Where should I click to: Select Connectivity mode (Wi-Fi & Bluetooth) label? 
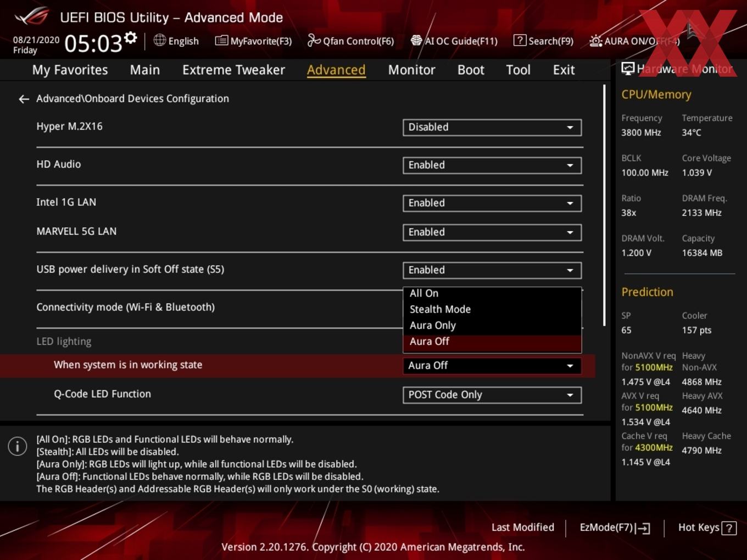tap(125, 307)
